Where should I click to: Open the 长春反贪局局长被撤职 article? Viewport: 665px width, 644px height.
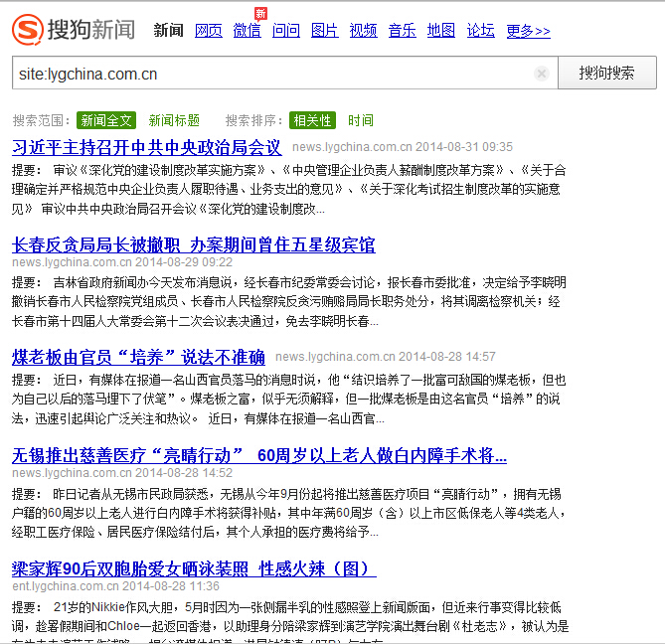[x=194, y=244]
